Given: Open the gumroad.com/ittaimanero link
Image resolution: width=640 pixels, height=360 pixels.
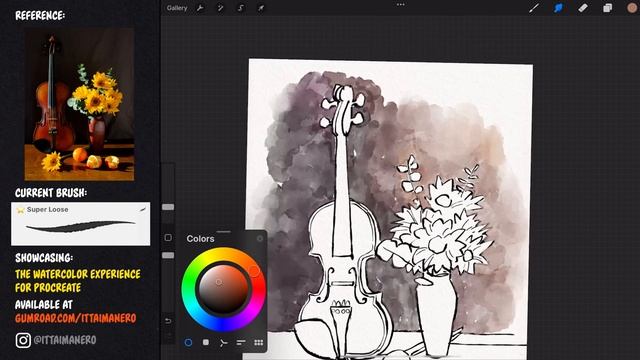Looking at the screenshot, I should click(76, 318).
